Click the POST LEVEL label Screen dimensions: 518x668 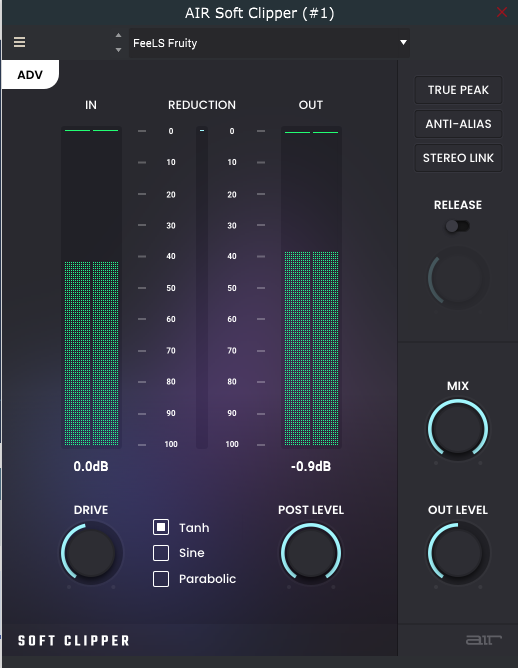pos(311,510)
